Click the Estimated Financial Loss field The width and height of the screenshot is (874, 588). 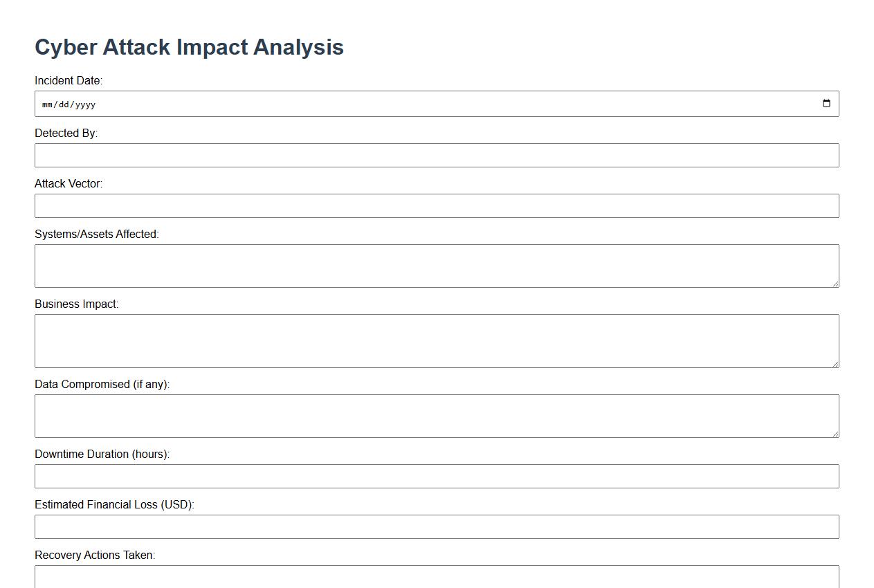pos(437,527)
